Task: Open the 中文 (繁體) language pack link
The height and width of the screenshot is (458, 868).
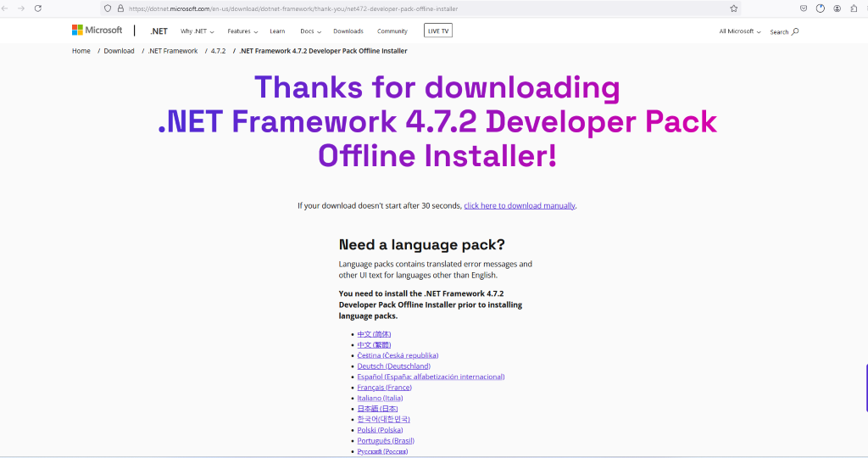Action: tap(374, 344)
